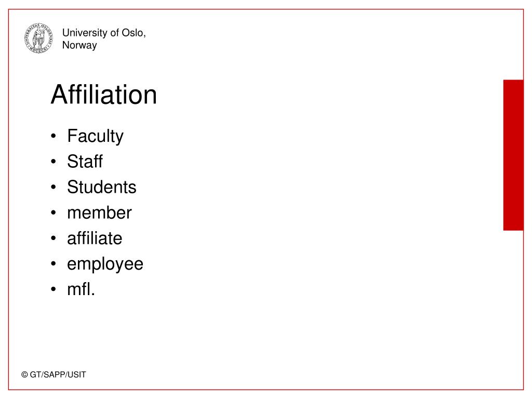Select the 'University of Oslo, Norway' header text
532x399 pixels.
pyautogui.click(x=104, y=38)
